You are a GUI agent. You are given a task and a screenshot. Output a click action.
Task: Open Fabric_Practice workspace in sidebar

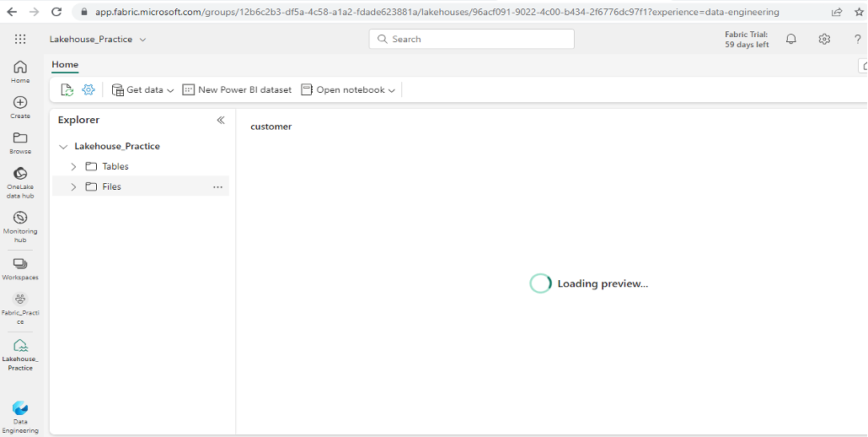point(20,309)
